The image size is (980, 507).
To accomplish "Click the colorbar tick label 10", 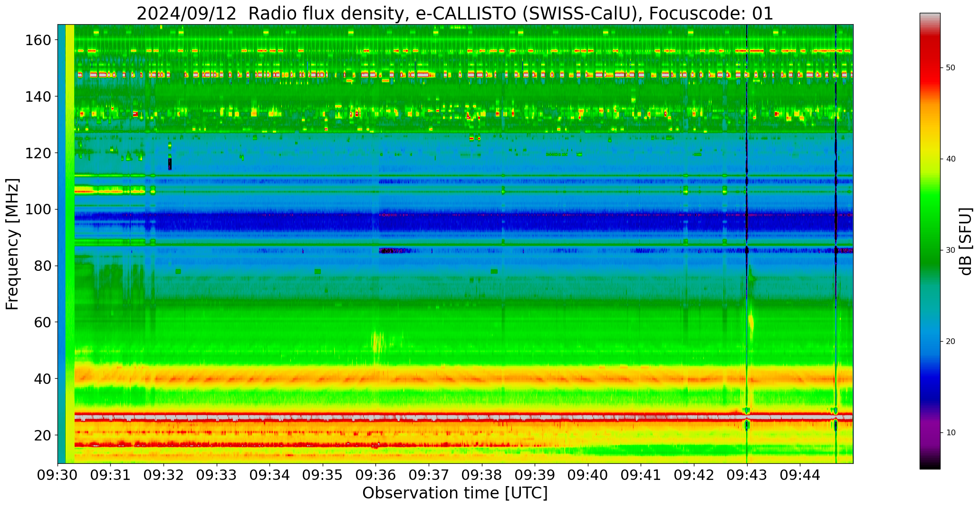I will (951, 433).
